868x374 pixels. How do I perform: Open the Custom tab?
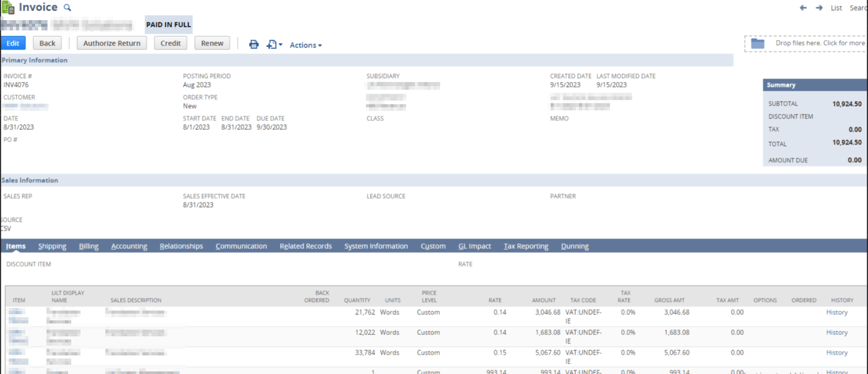tap(433, 246)
